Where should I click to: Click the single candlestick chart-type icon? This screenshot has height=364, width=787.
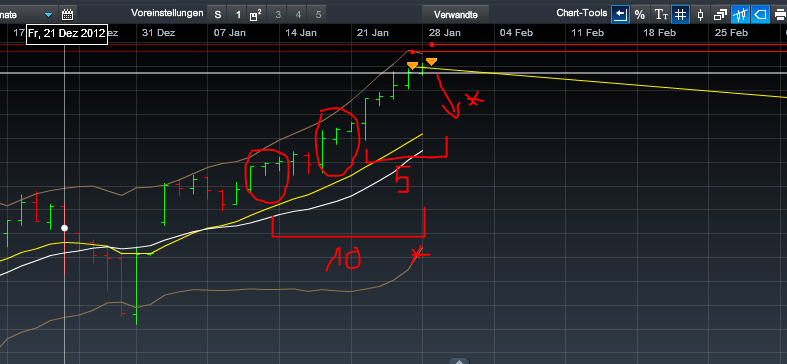click(701, 15)
